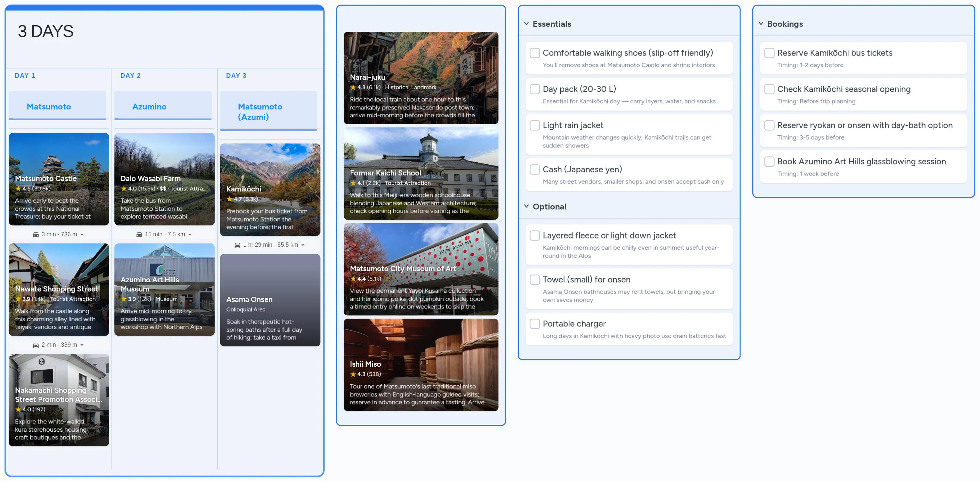
Task: Open 1 hr 29 min · 55.5 km dropdown
Action: coord(303,245)
